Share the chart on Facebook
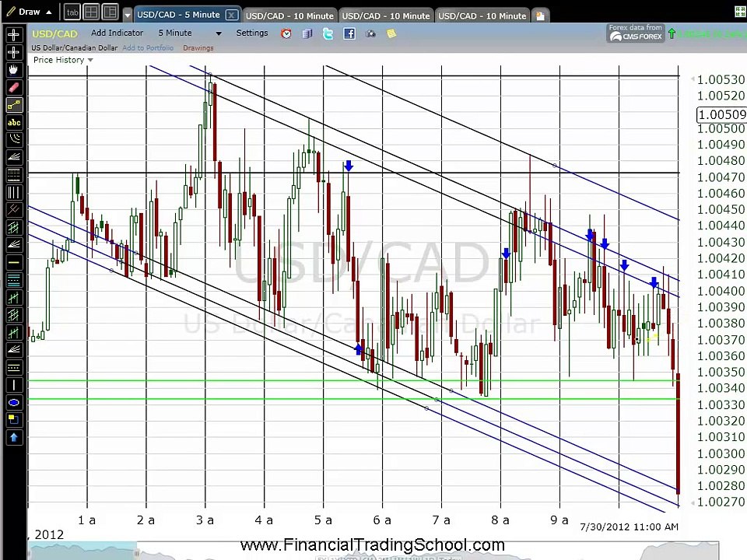The height and width of the screenshot is (560, 747). [349, 33]
